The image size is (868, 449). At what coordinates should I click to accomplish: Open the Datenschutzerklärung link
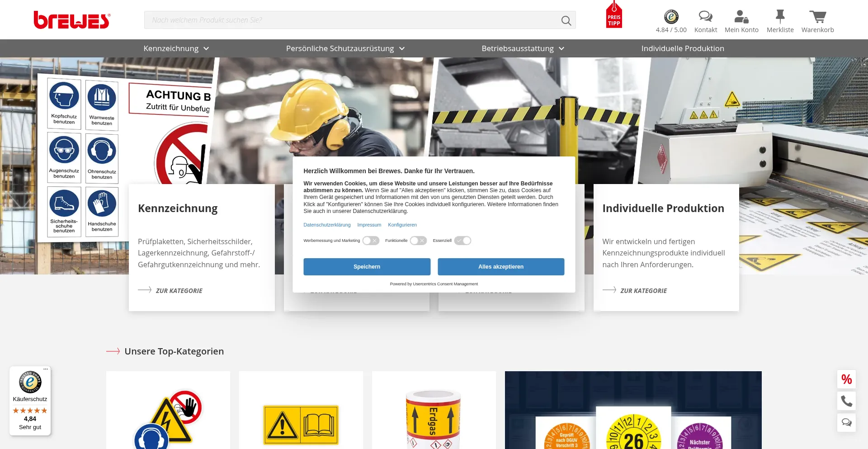tap(327, 225)
